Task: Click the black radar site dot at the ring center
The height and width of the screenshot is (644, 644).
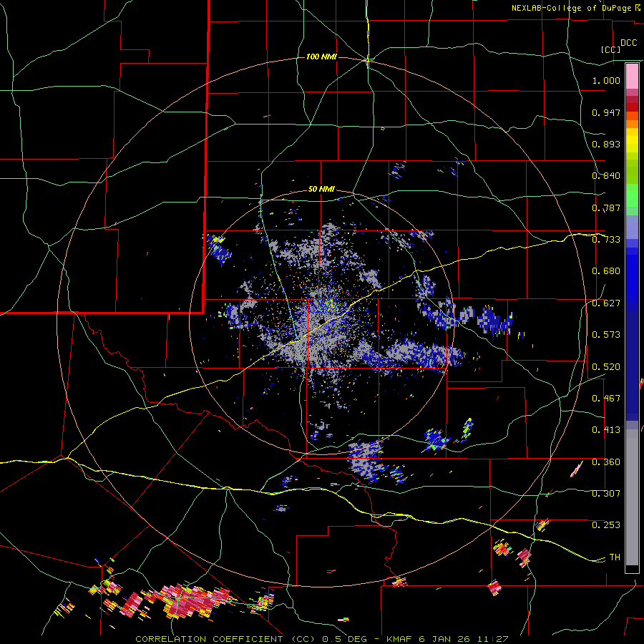Action: [x=321, y=320]
